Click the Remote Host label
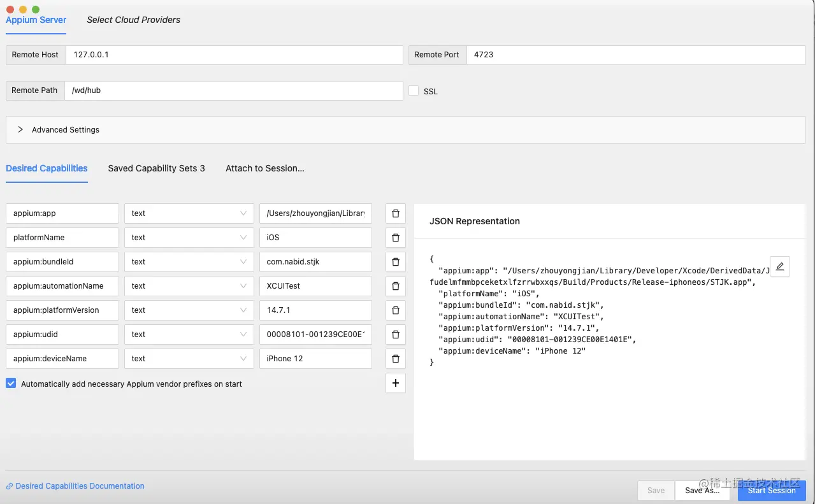The image size is (815, 504). pos(35,55)
